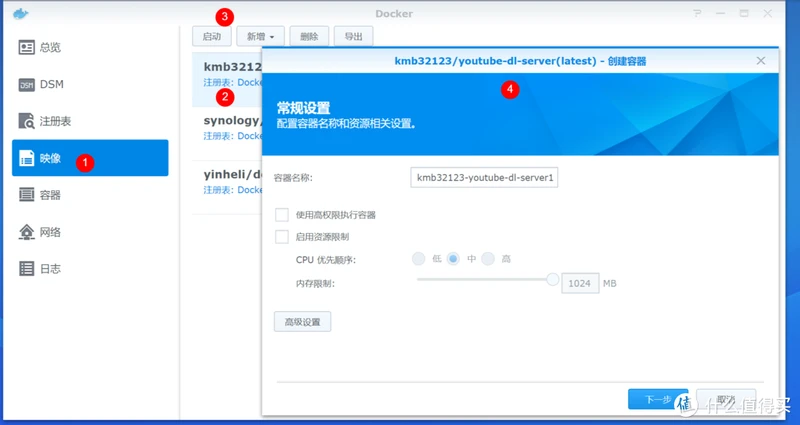Screen dimensions: 800x425
Task: Click the Docker window help question mark
Action: tap(697, 14)
